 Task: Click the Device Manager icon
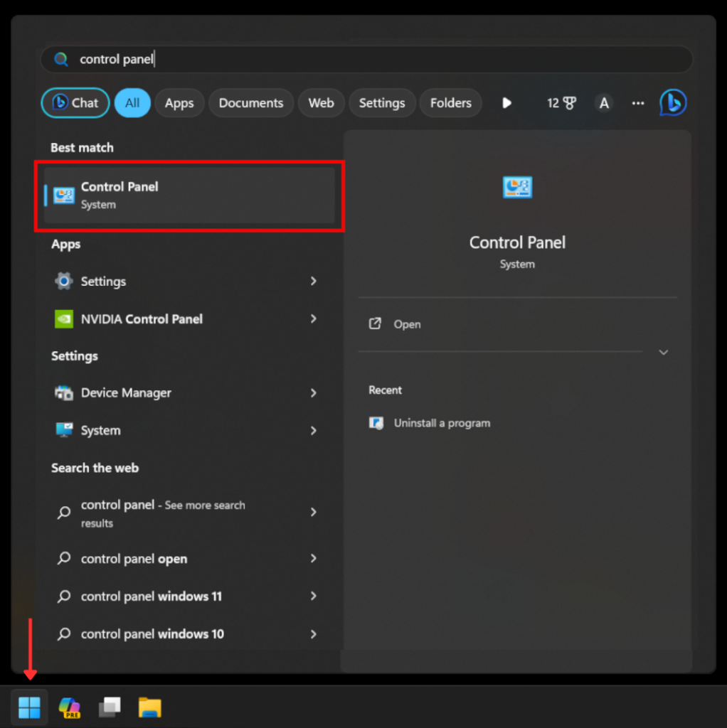(63, 392)
